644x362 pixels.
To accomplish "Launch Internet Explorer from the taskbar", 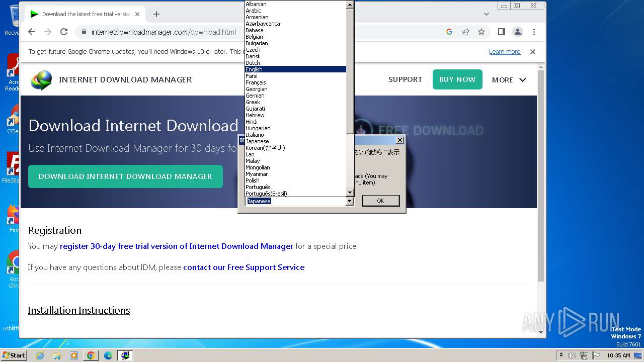I will (x=40, y=355).
